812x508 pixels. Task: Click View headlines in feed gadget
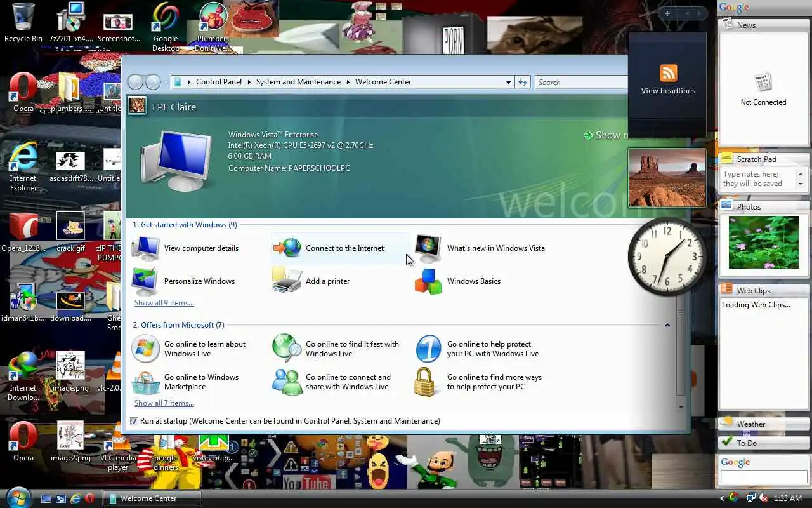(x=668, y=91)
